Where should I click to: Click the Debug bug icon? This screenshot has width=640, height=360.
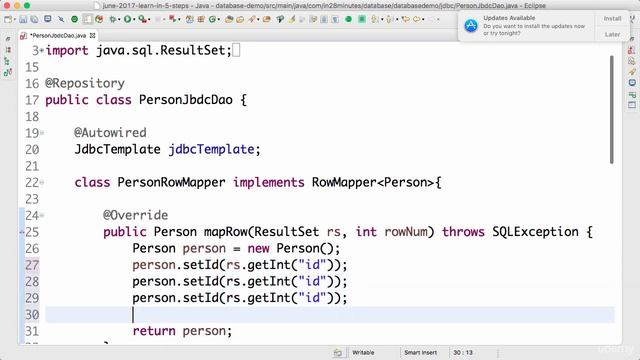tap(113, 19)
